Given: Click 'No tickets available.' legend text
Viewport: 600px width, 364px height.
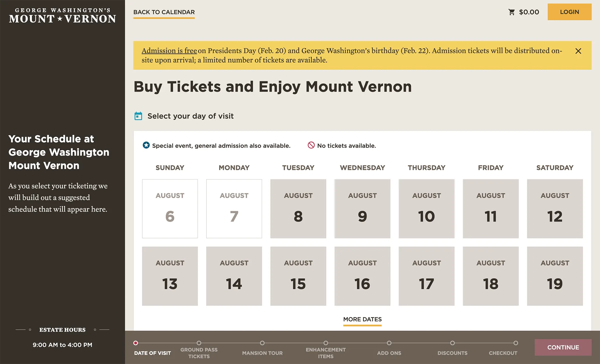Looking at the screenshot, I should click(x=347, y=146).
